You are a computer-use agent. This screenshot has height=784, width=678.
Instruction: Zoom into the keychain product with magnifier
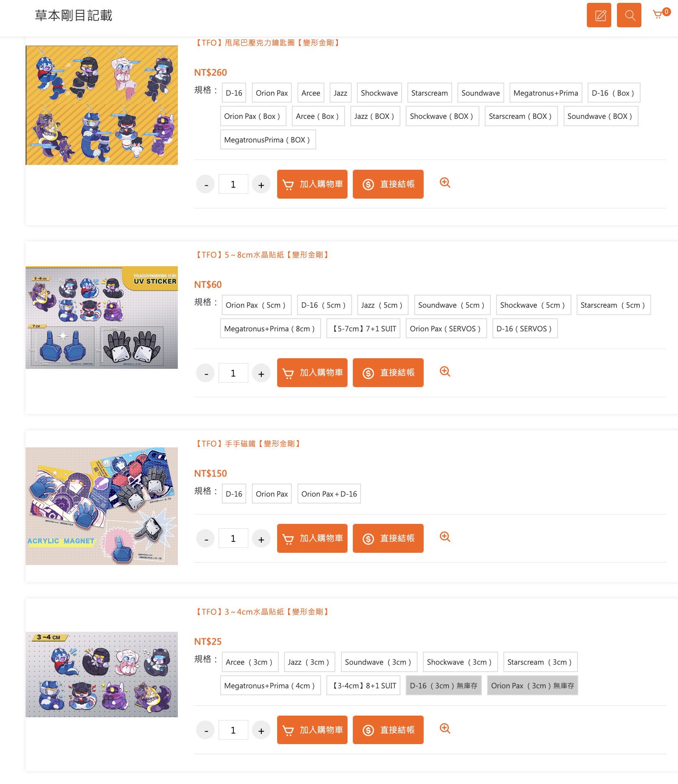click(x=445, y=183)
